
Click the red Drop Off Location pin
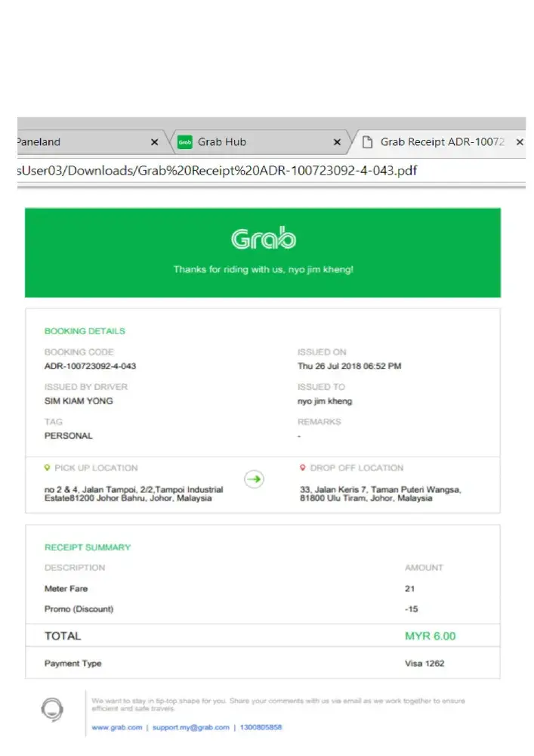click(303, 468)
